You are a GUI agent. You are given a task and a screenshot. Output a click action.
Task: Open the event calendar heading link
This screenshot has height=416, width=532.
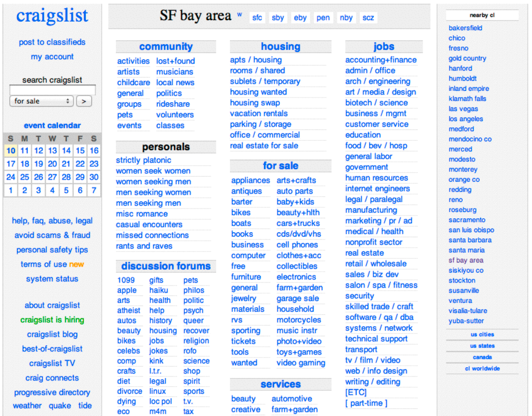point(52,125)
